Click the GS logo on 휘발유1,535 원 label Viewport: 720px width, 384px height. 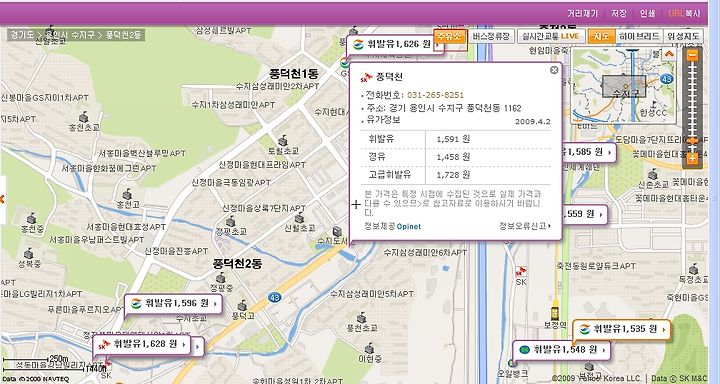[x=585, y=329]
